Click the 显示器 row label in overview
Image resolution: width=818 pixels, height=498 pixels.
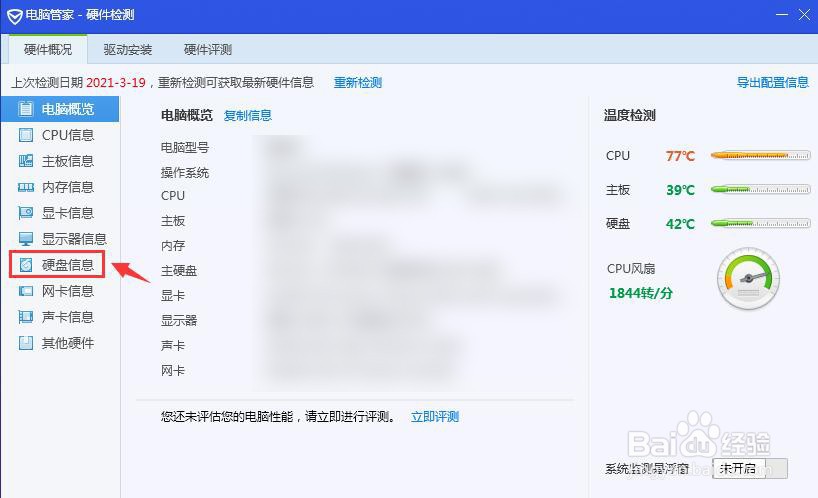click(x=179, y=320)
